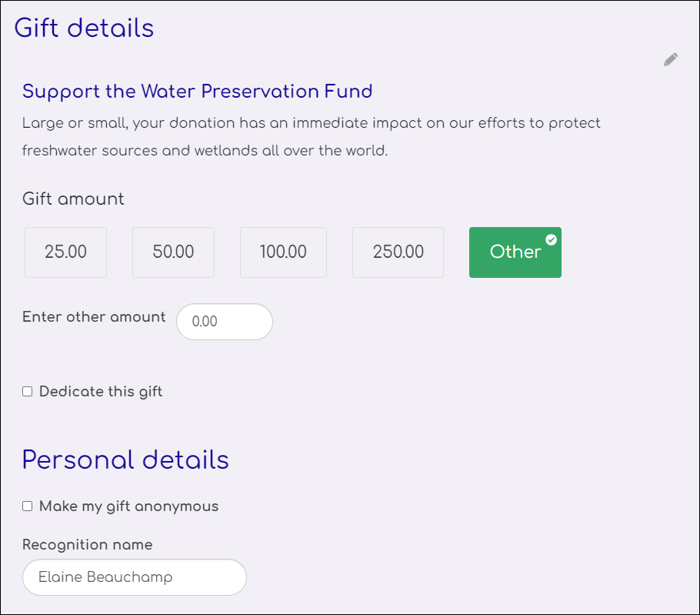Focus the Enter other amount field

pyautogui.click(x=225, y=322)
